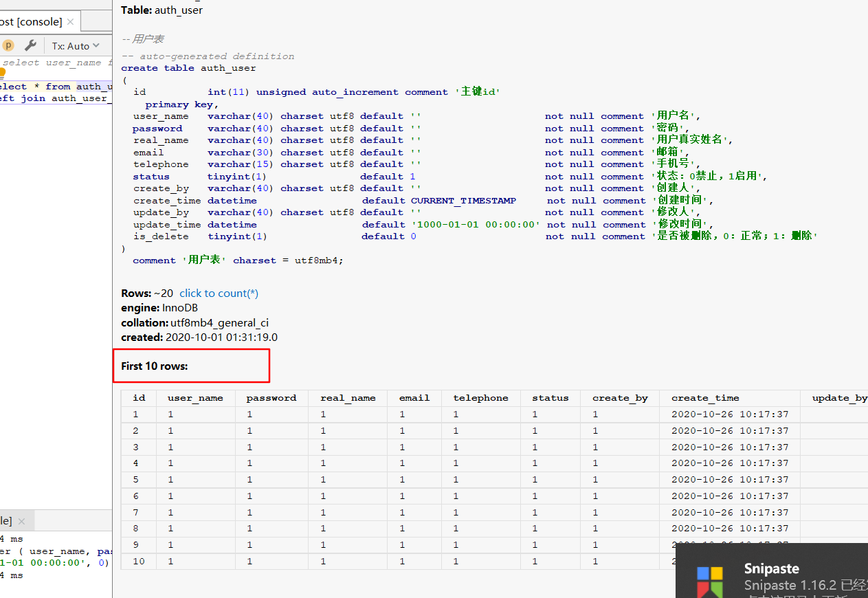Select create_time cell in row with id 7
Image resolution: width=868 pixels, height=598 pixels.
pos(730,513)
